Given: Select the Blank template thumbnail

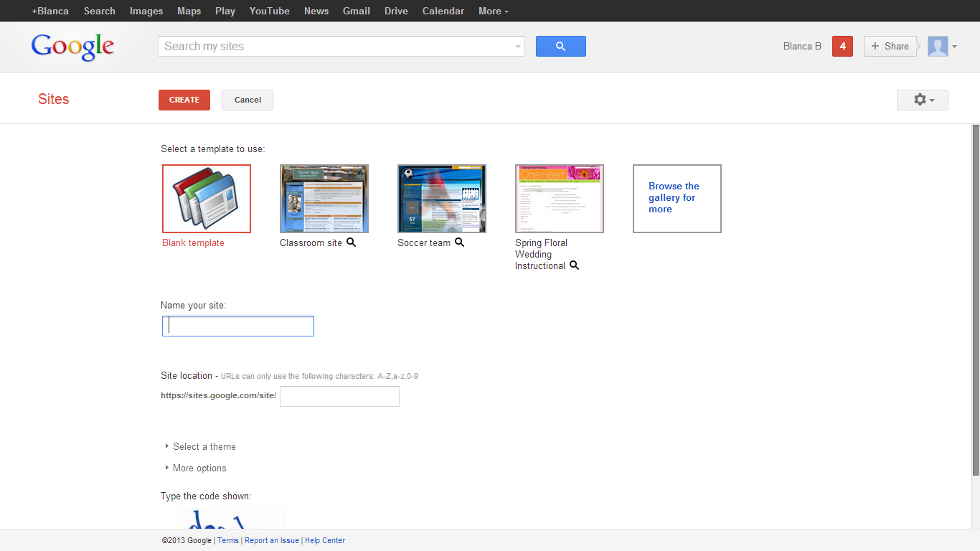Looking at the screenshot, I should tap(207, 199).
